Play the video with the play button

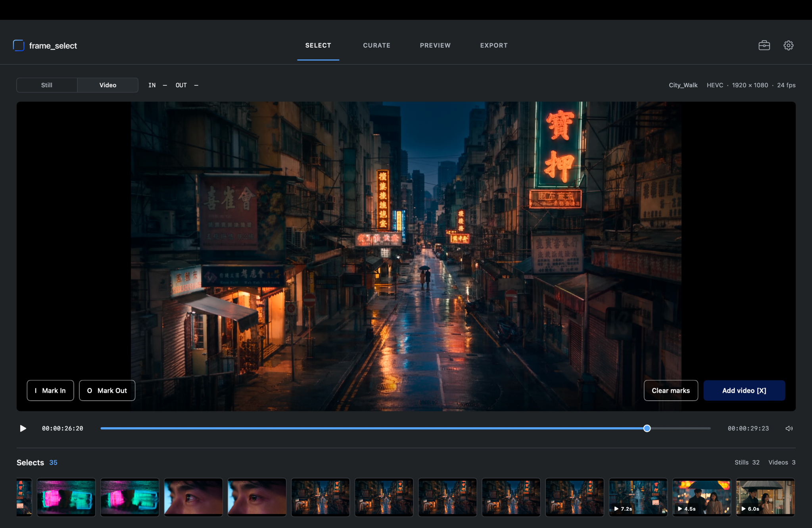pos(23,428)
